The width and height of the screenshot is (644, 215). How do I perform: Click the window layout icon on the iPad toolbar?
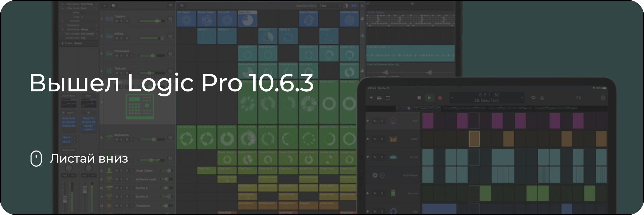tap(388, 98)
